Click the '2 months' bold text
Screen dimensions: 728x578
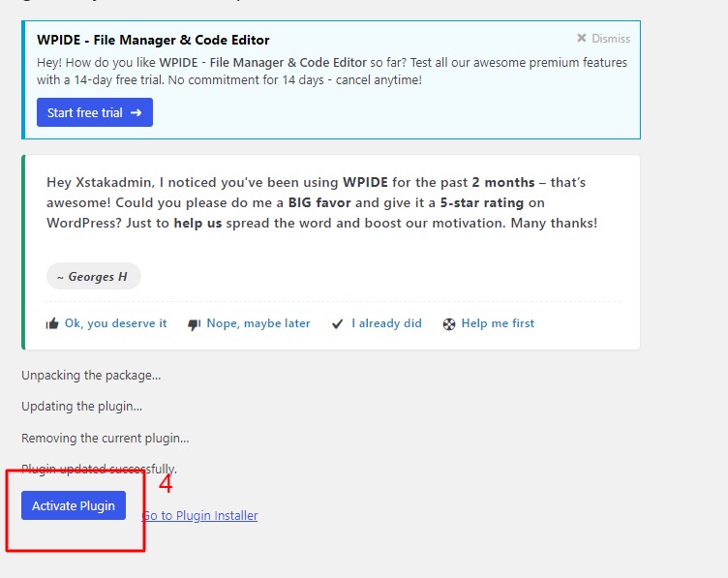tap(503, 182)
